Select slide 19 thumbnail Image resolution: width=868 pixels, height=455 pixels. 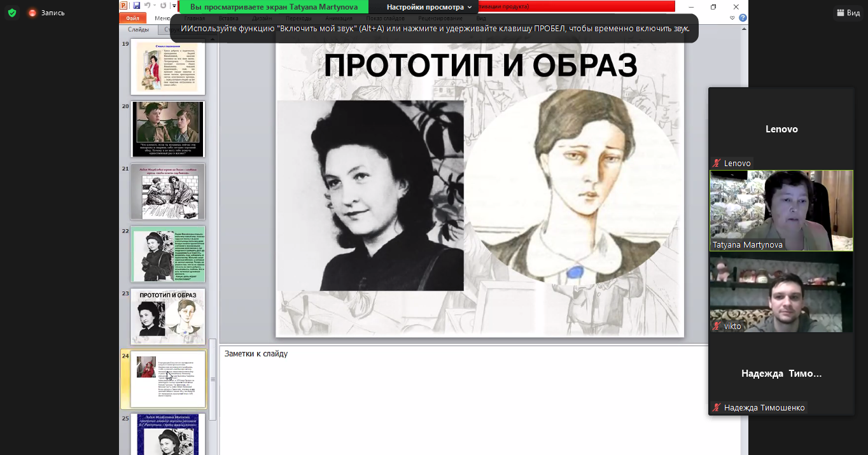coord(168,67)
